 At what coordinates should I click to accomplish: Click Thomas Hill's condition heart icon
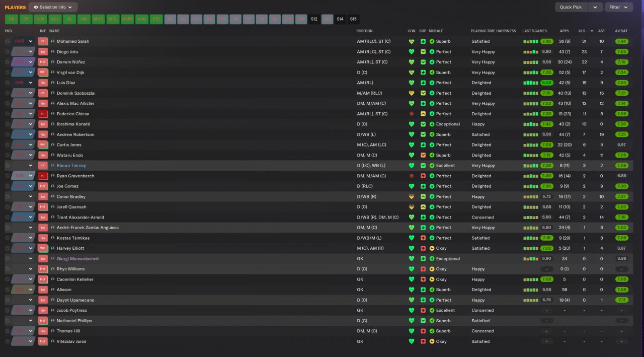point(411,331)
